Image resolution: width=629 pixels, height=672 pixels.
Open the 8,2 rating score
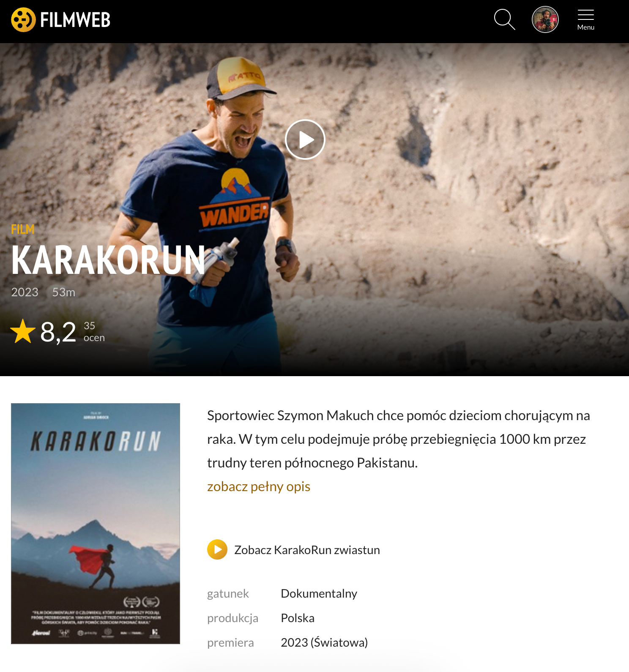click(58, 332)
